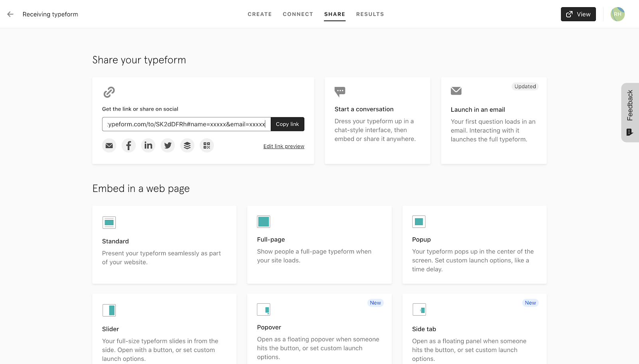Click 'Open as a floating panel' description
Image resolution: width=639 pixels, height=364 pixels.
coord(469,350)
